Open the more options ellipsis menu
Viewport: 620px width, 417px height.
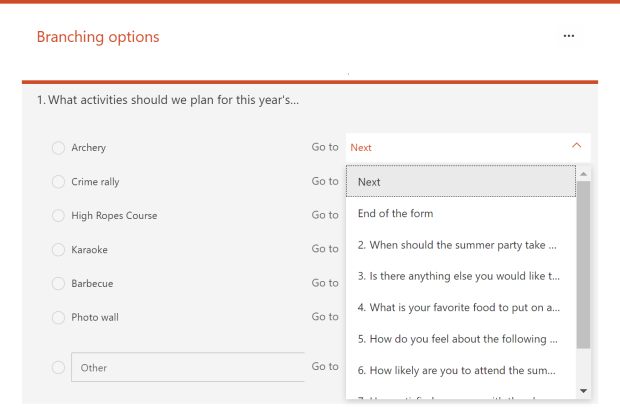[569, 36]
